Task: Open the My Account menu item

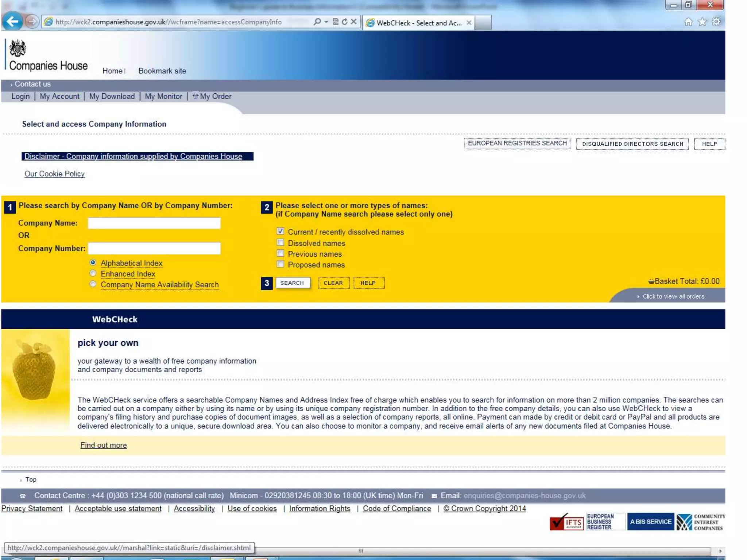Action: (x=59, y=96)
